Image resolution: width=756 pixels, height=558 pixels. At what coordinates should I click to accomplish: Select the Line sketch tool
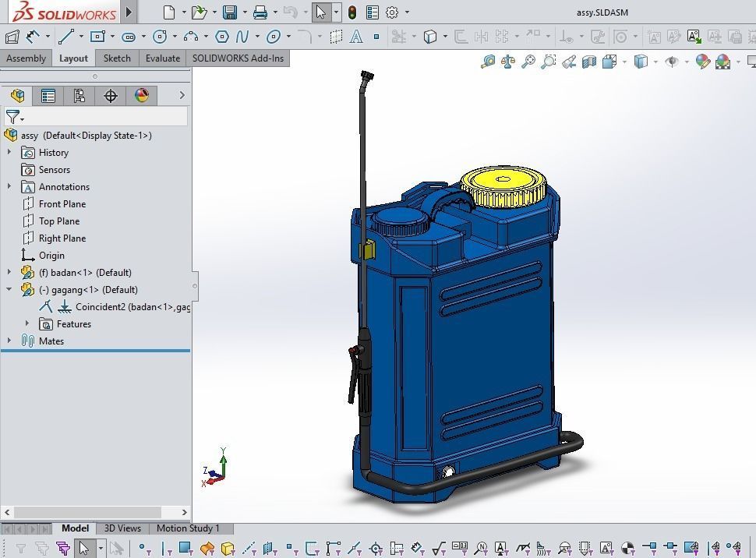(65, 37)
